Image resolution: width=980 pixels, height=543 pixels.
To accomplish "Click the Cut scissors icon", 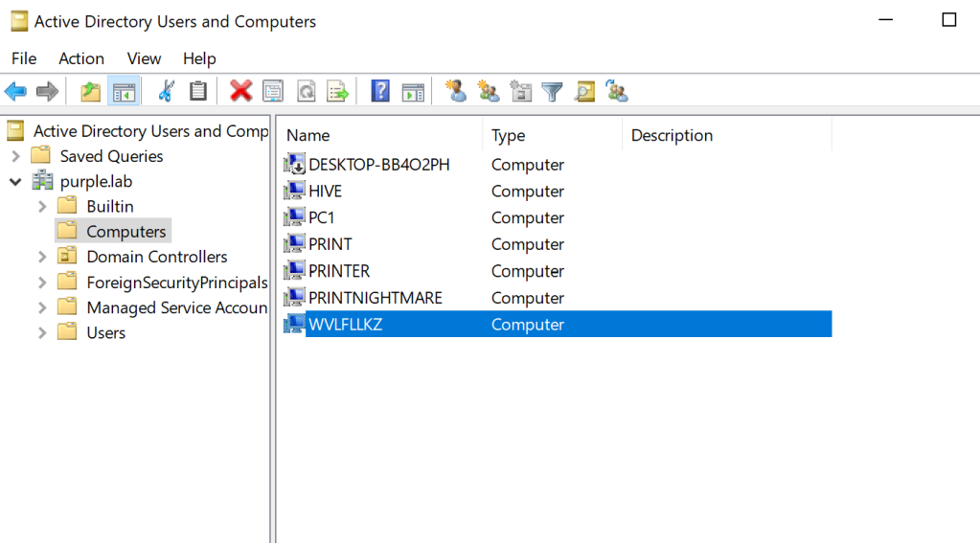I will coord(166,92).
